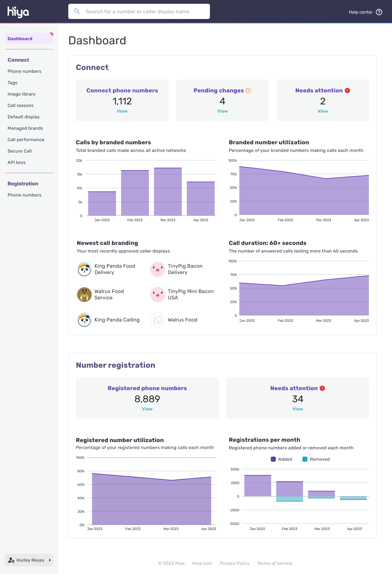Select Managed brands in the sidebar
392x574 pixels.
25,128
